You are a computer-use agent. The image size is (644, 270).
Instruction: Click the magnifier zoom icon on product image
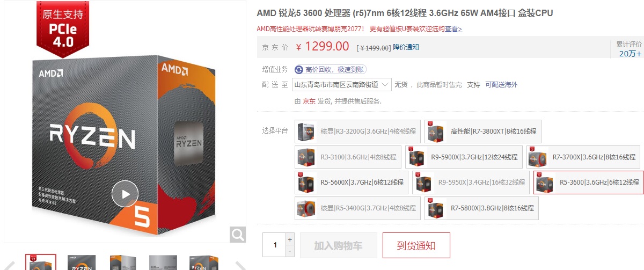[238, 234]
